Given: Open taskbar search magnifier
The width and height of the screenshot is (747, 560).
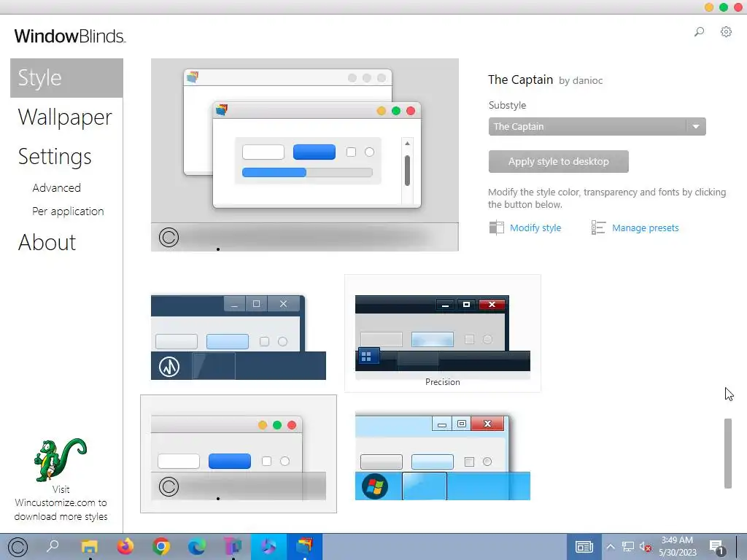Looking at the screenshot, I should coord(53,545).
